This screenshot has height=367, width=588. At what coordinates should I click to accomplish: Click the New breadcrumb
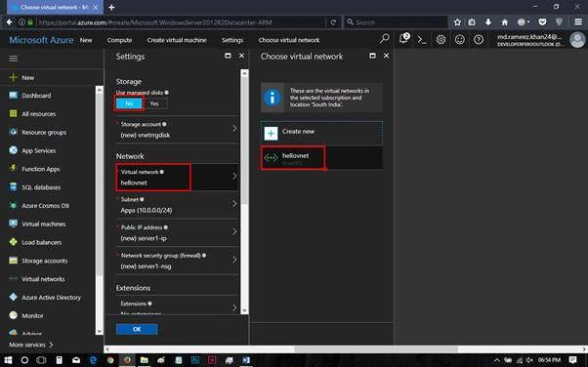pyautogui.click(x=86, y=40)
